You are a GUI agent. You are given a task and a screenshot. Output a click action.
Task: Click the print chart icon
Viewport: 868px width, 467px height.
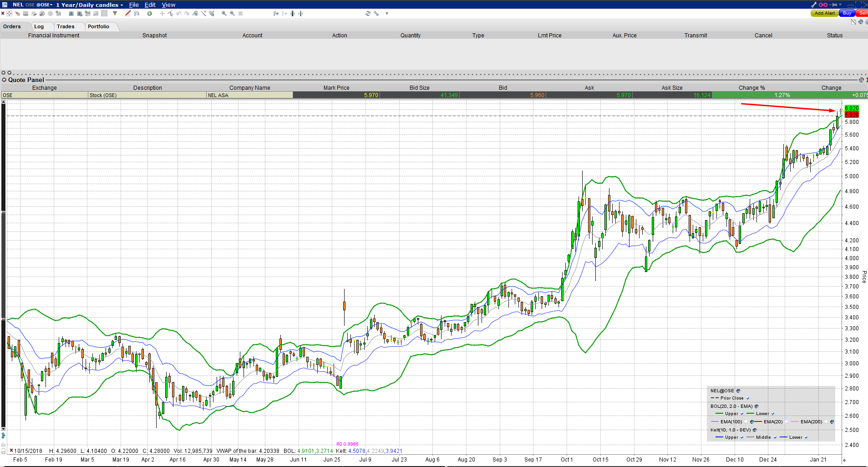click(34, 14)
